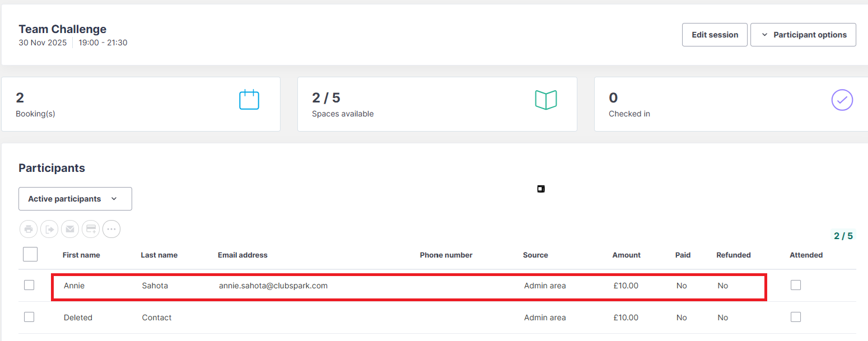Screen dimensions: 868x341
Task: Click the Edit session button
Action: (715, 35)
